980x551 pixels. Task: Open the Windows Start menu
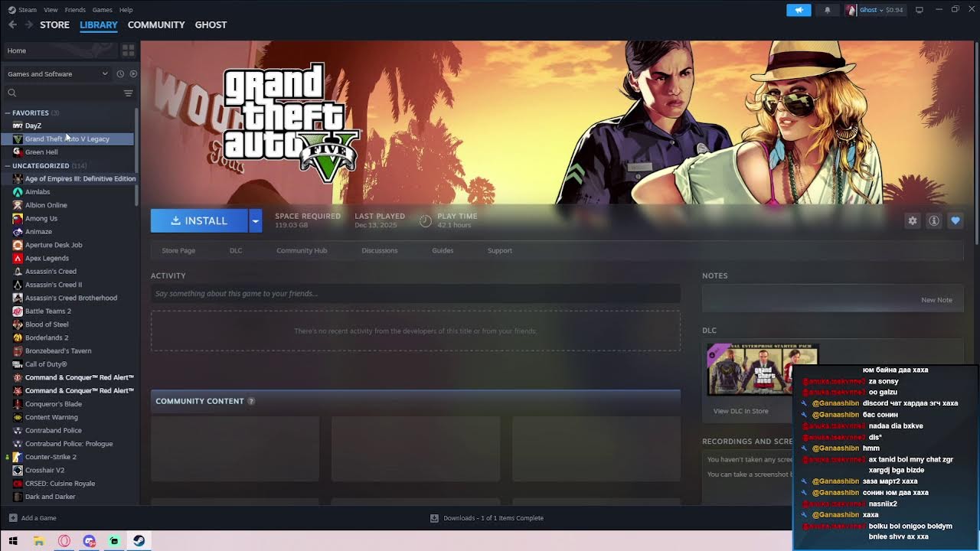point(13,541)
